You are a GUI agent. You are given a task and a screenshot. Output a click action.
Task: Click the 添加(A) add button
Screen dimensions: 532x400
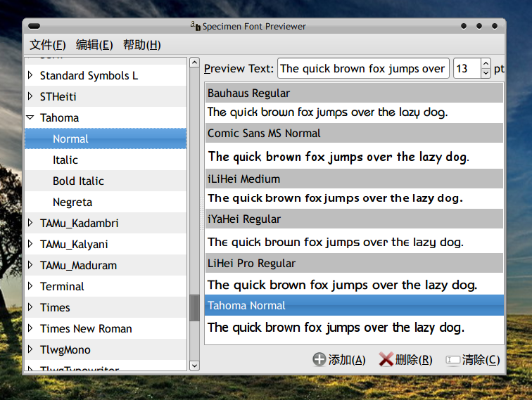pyautogui.click(x=339, y=360)
